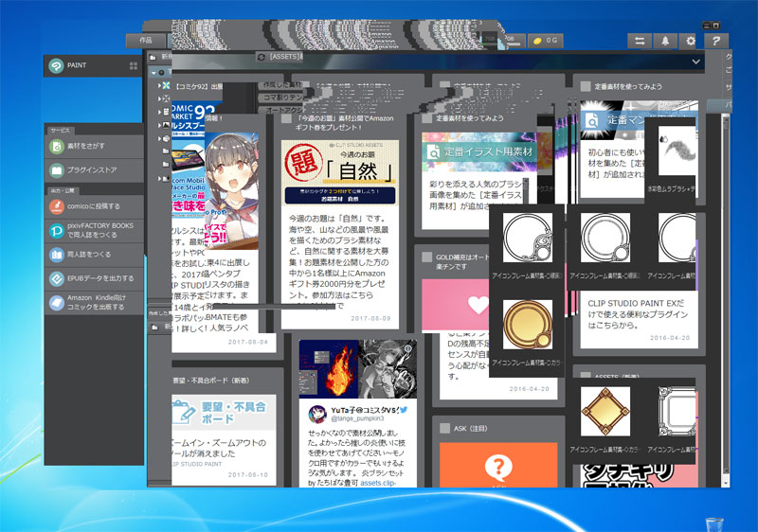Open the orange ASK question banner
The width and height of the screenshot is (758, 532).
tap(498, 465)
